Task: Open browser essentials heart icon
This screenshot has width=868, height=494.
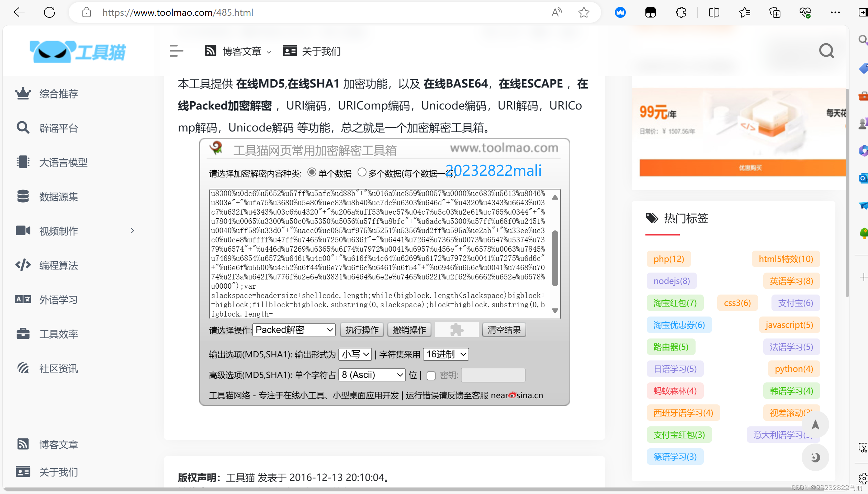Action: pos(805,12)
